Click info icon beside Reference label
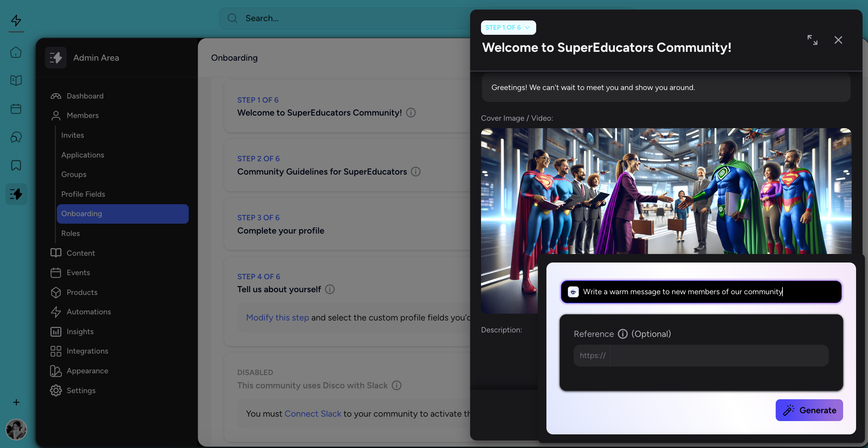The width and height of the screenshot is (868, 448). pyautogui.click(x=622, y=334)
